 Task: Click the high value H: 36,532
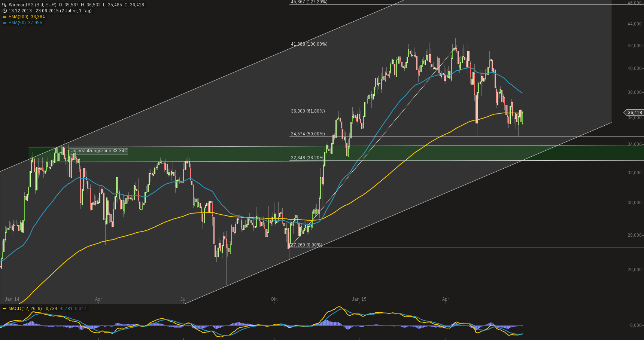pyautogui.click(x=91, y=5)
